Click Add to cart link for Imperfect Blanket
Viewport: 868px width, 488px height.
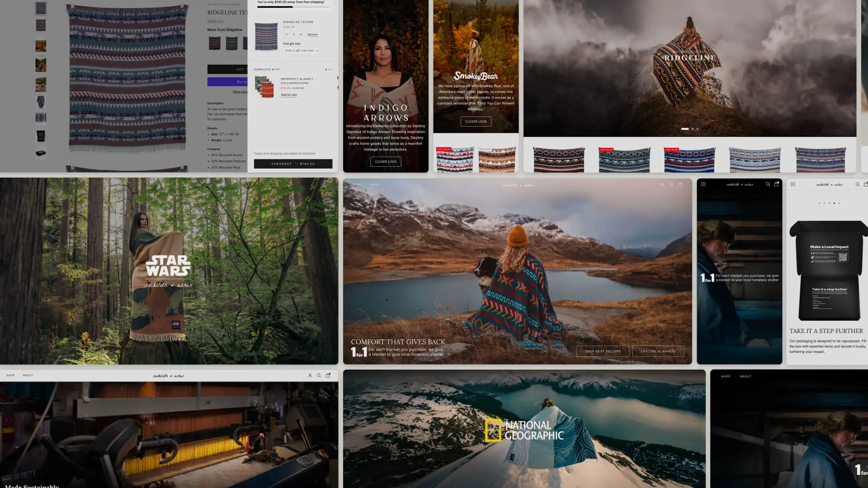click(x=289, y=95)
